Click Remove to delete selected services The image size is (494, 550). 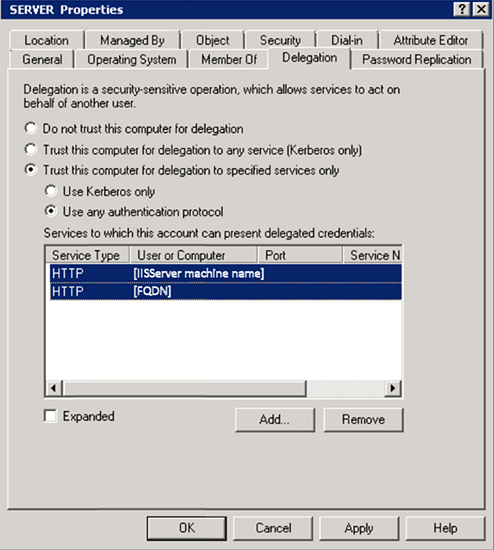click(363, 420)
